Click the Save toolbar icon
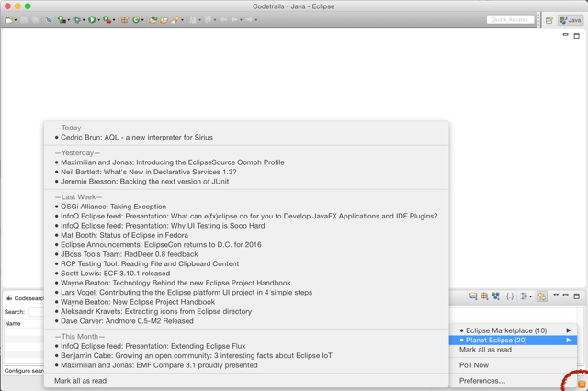This screenshot has height=391, width=588. [24, 20]
